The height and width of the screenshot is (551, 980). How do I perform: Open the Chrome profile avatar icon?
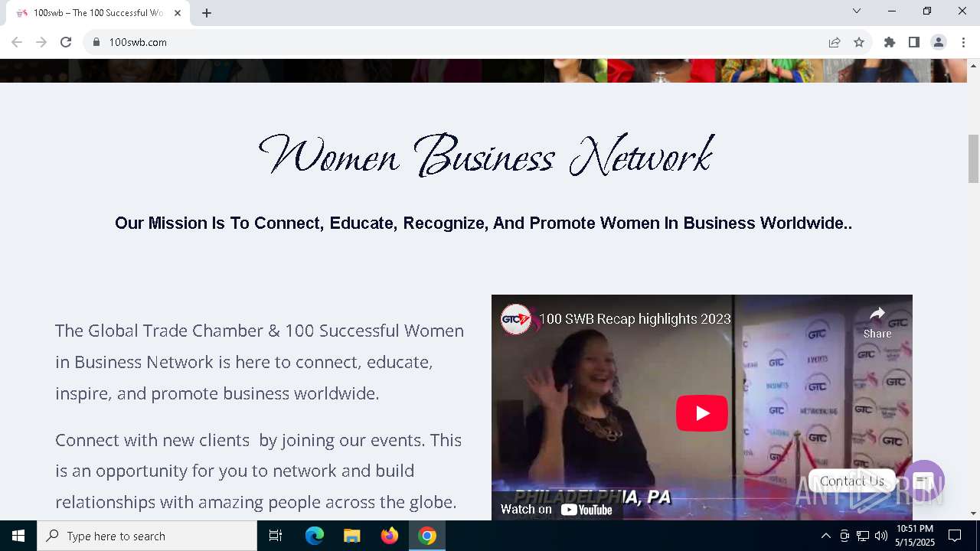(939, 42)
